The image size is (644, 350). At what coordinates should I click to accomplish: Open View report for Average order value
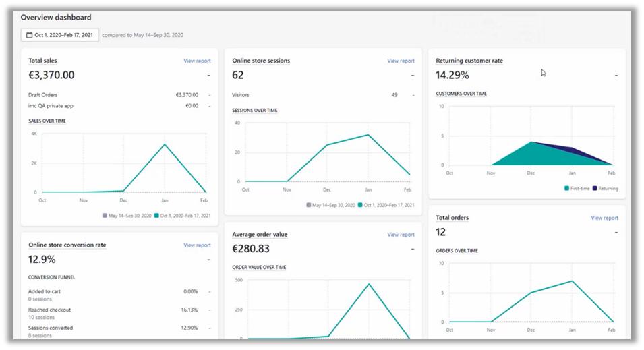point(401,235)
